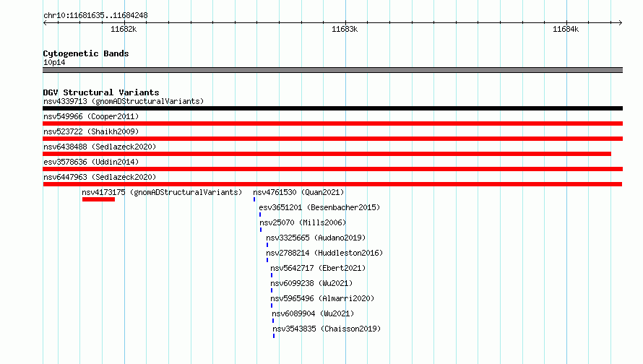Screen dimensions: 643x364
Task: Open the nsv2788214 (Huddleston2016) label
Action: click(x=324, y=253)
